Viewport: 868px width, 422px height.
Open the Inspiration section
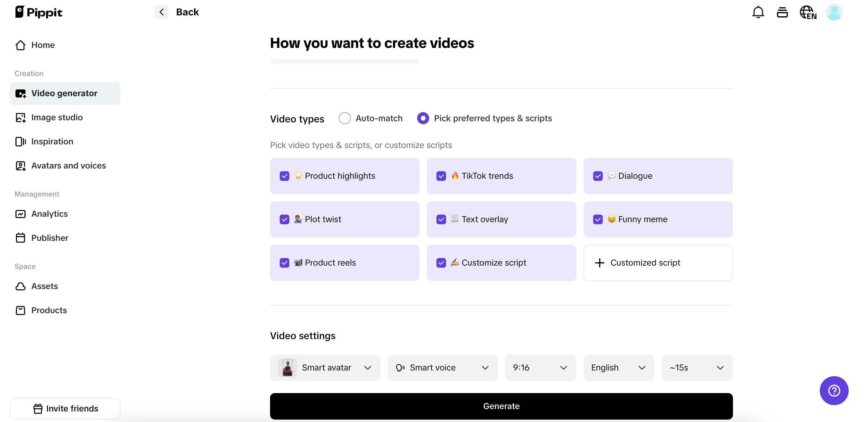[52, 141]
